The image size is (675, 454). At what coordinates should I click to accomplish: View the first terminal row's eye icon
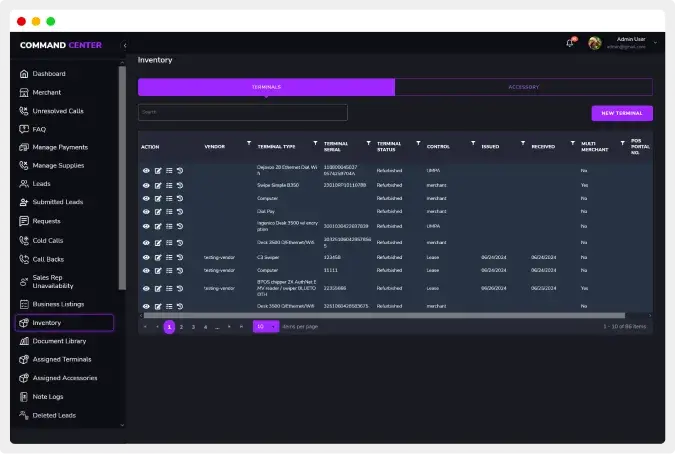point(146,171)
